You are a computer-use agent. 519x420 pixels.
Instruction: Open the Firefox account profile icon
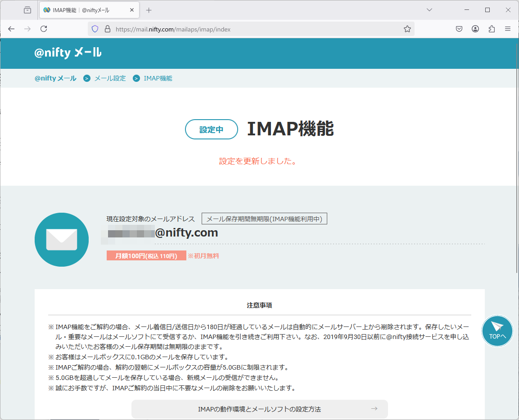(x=475, y=29)
